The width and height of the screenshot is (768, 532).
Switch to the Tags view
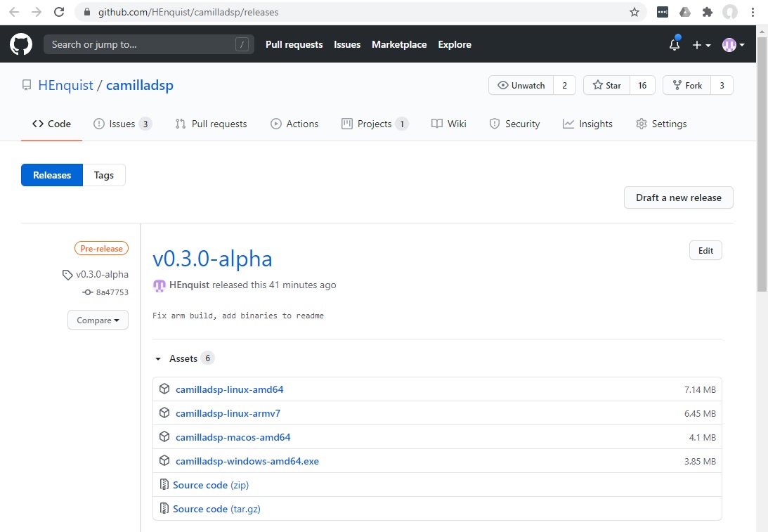tap(104, 175)
